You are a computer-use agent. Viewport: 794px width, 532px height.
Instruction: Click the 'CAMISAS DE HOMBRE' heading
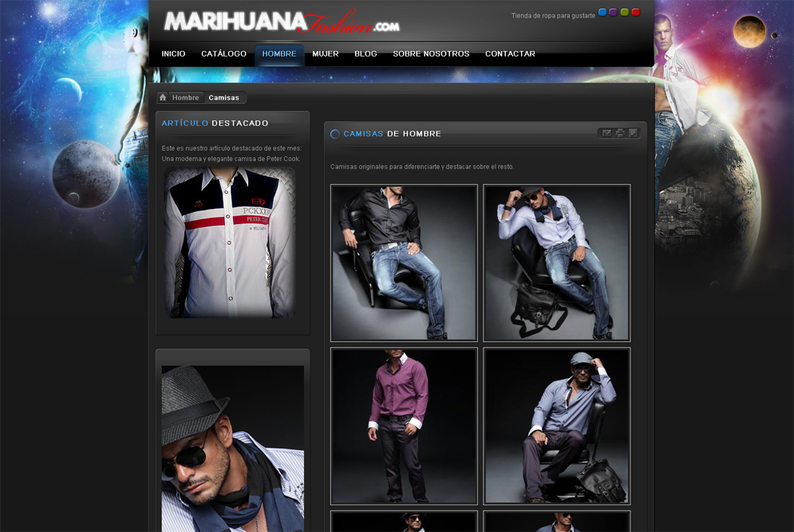click(x=392, y=134)
